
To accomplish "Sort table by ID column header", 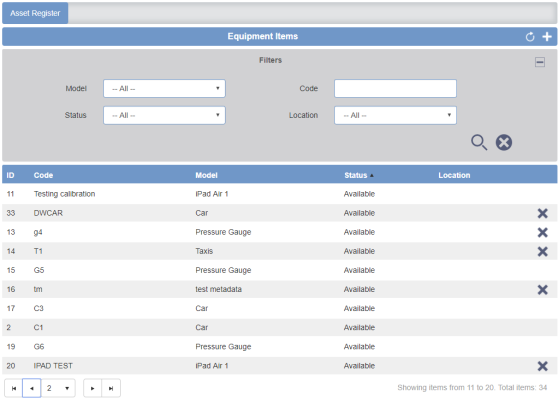I will (x=10, y=175).
